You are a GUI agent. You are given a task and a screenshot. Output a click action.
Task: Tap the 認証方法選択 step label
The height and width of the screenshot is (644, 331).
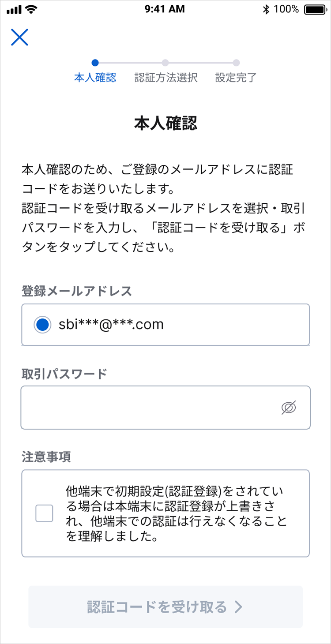pos(166,78)
